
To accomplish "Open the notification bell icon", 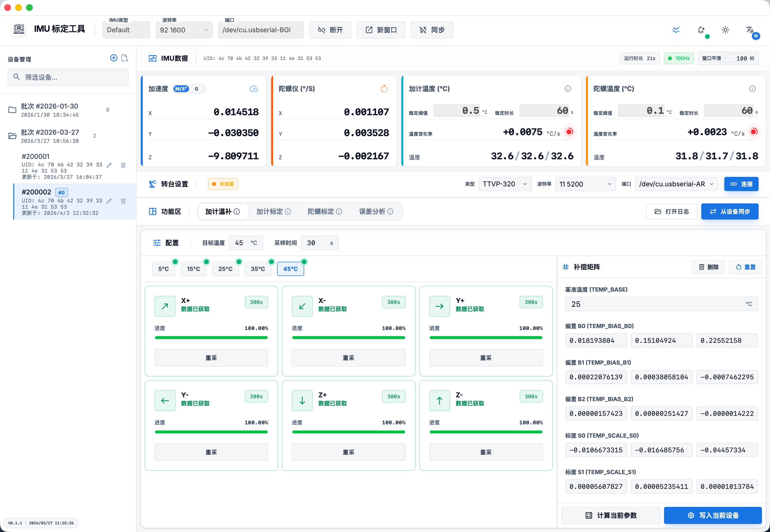I will [701, 30].
